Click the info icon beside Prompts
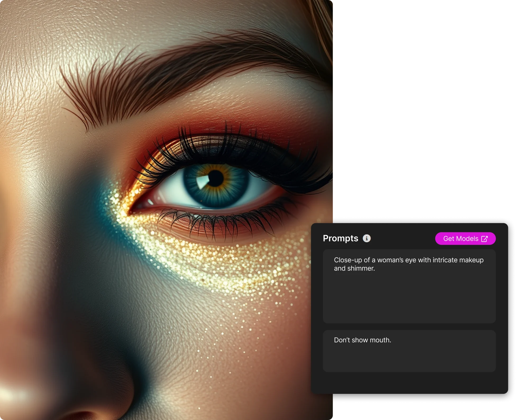 (367, 238)
